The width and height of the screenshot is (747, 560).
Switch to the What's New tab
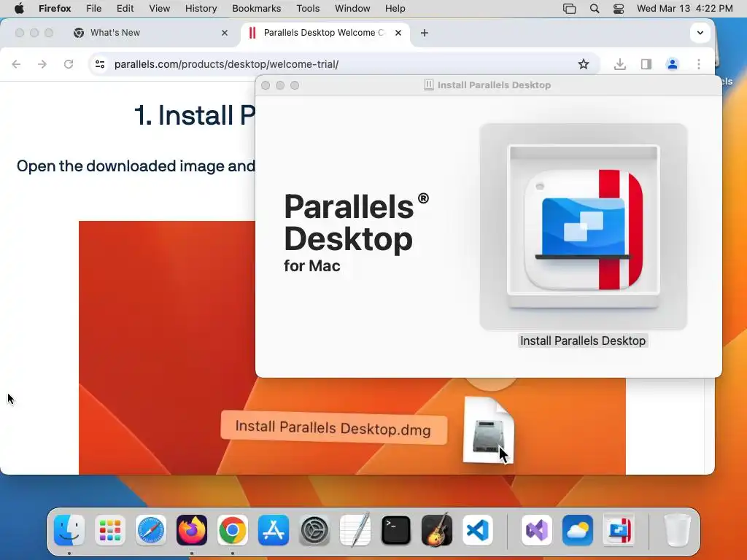150,33
